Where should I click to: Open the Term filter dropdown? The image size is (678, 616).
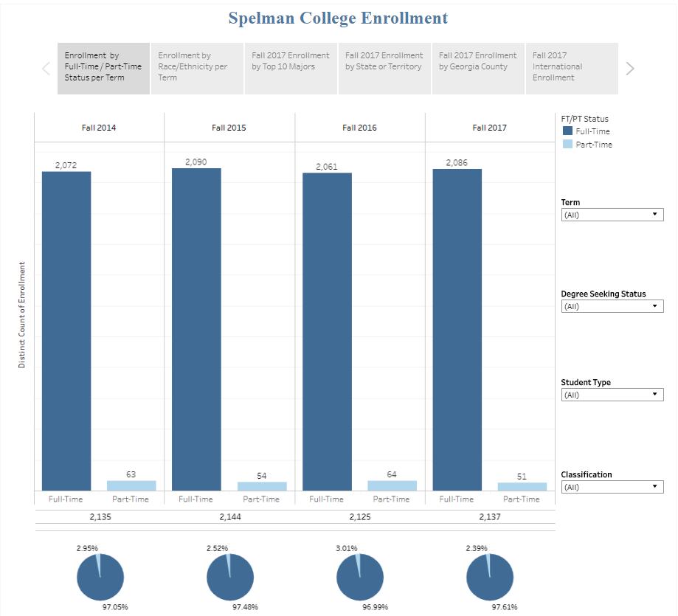tap(612, 215)
